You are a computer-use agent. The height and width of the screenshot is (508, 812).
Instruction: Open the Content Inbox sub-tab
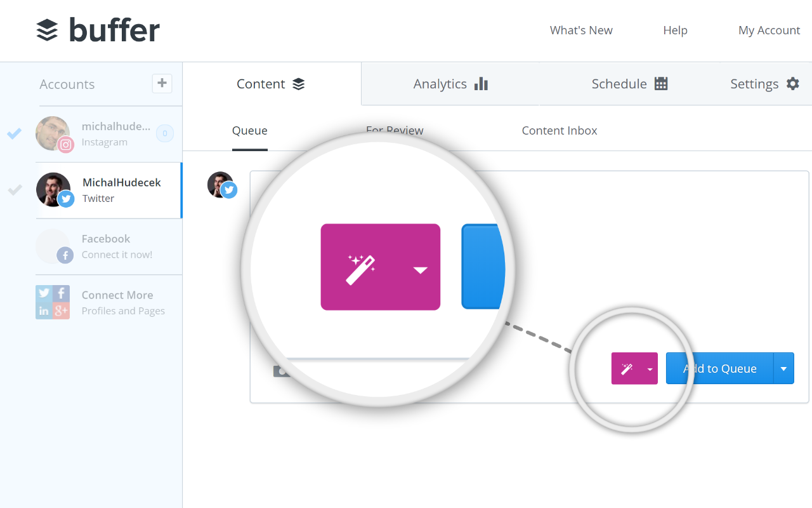[x=559, y=131]
